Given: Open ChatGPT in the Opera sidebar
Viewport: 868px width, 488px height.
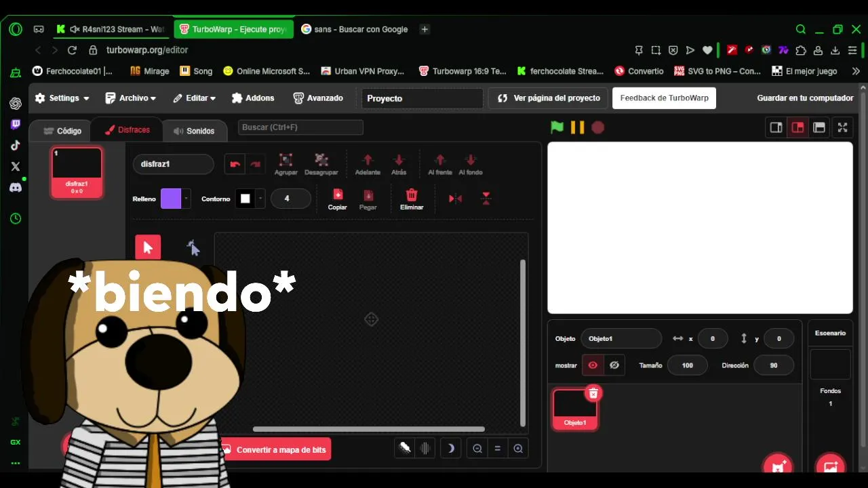Looking at the screenshot, I should pyautogui.click(x=16, y=103).
